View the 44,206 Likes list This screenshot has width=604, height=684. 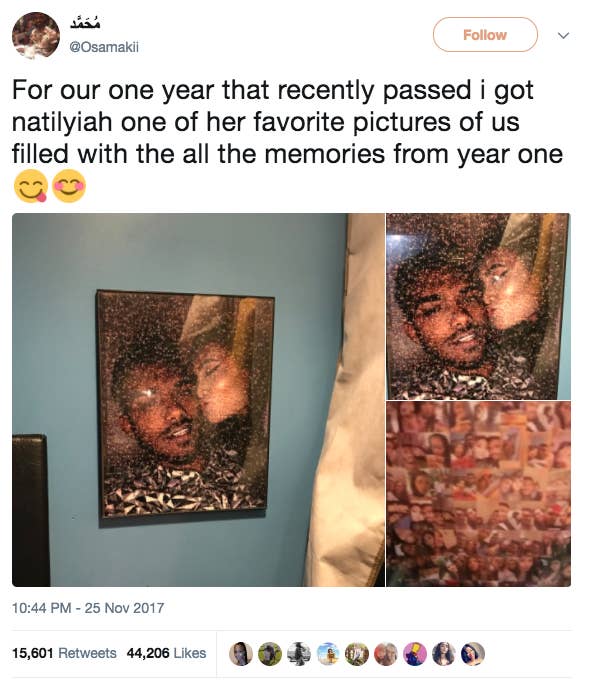click(x=166, y=653)
